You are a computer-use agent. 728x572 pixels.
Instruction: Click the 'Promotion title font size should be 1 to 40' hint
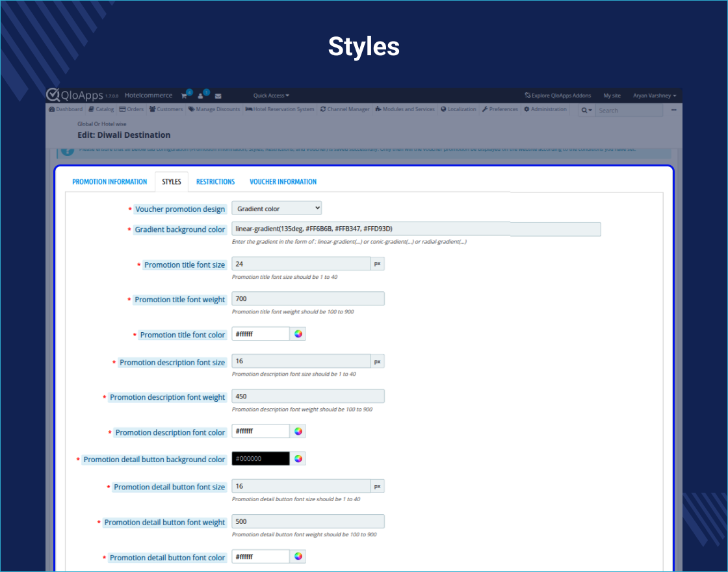(285, 277)
